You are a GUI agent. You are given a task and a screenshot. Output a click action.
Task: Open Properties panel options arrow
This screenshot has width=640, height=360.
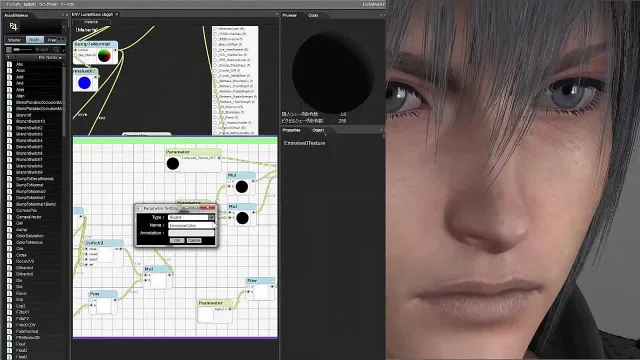coord(381,130)
